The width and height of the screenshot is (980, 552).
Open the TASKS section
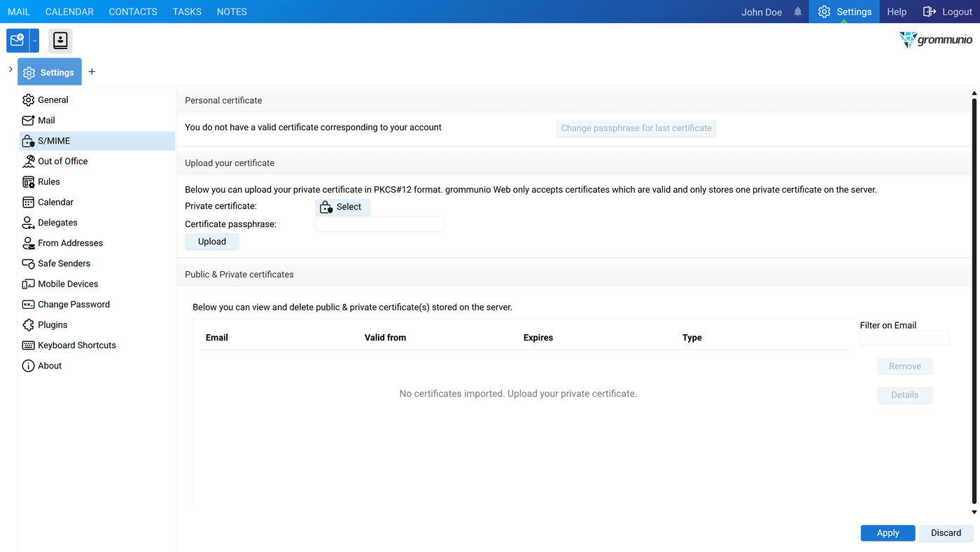pos(187,12)
